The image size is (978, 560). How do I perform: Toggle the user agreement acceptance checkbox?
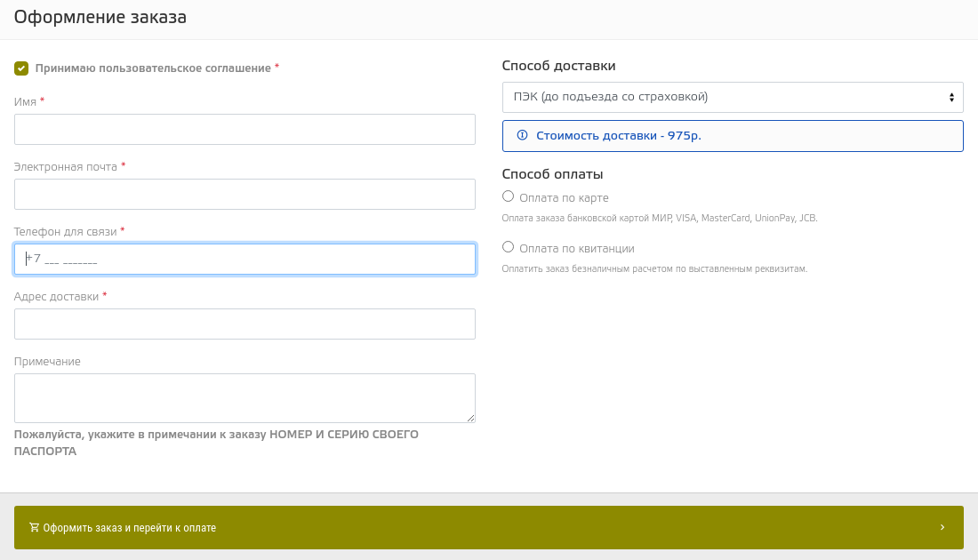pyautogui.click(x=21, y=68)
